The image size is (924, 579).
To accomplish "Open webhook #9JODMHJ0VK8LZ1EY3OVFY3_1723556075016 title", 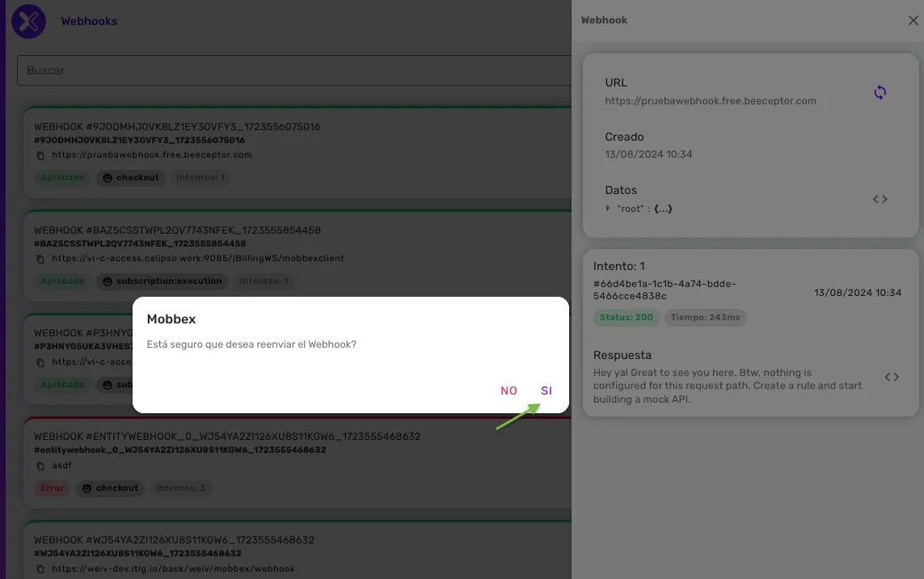I will (177, 127).
